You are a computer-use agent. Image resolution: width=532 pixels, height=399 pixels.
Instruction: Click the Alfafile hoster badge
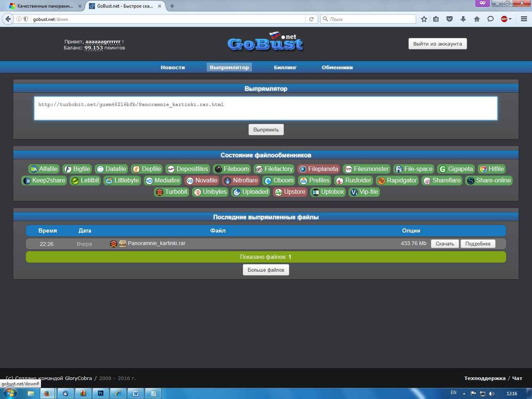(44, 169)
